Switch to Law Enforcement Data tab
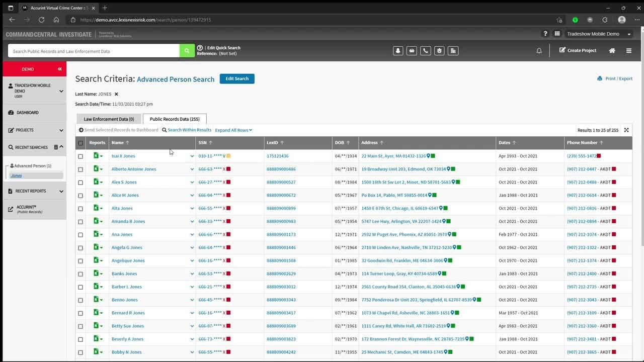The image size is (644, 362). point(109,119)
